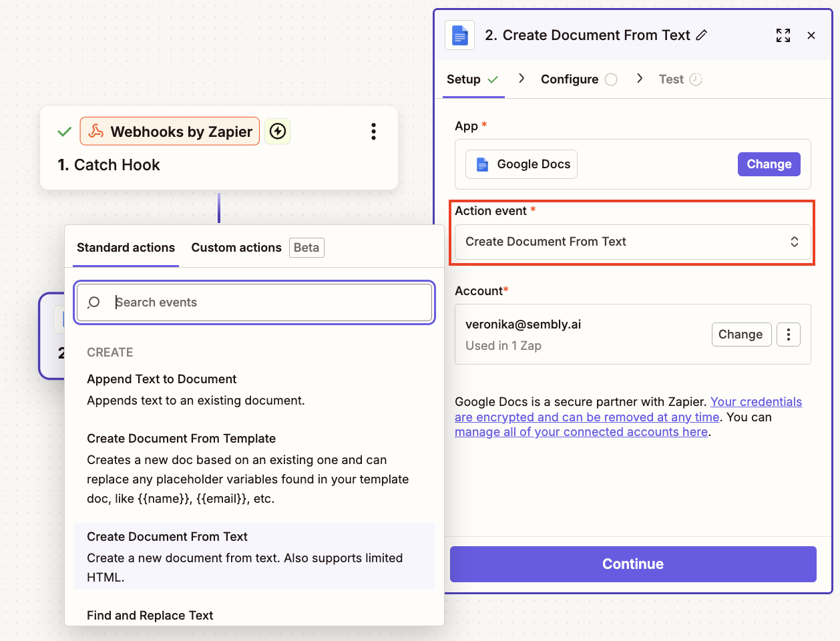The width and height of the screenshot is (840, 641).
Task: Click the Action event dropdown arrows
Action: 795,242
